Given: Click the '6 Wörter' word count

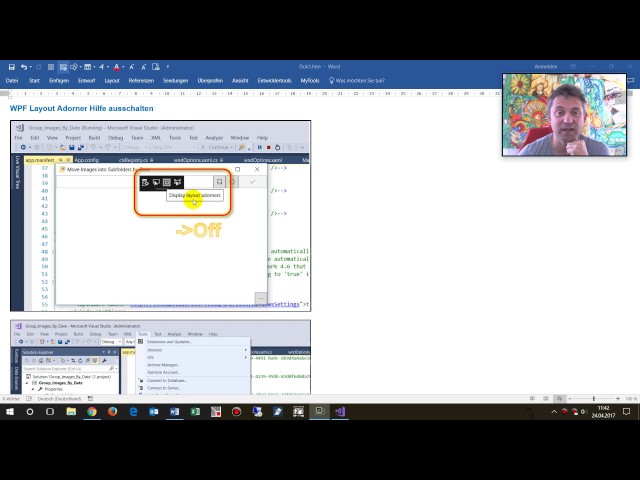Looking at the screenshot, I should pos(11,399).
